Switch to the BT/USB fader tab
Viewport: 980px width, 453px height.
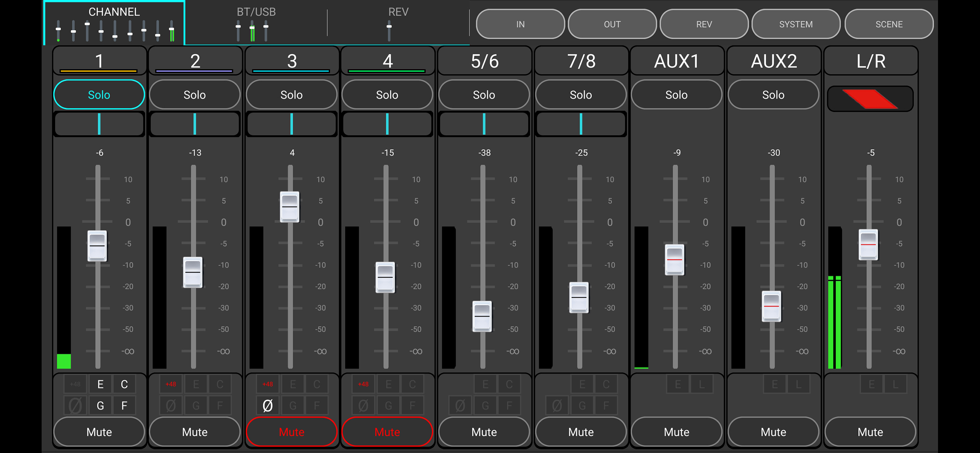(256, 23)
